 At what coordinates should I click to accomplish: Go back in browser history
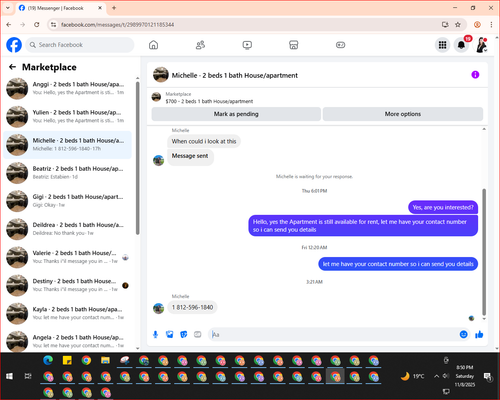tap(9, 25)
